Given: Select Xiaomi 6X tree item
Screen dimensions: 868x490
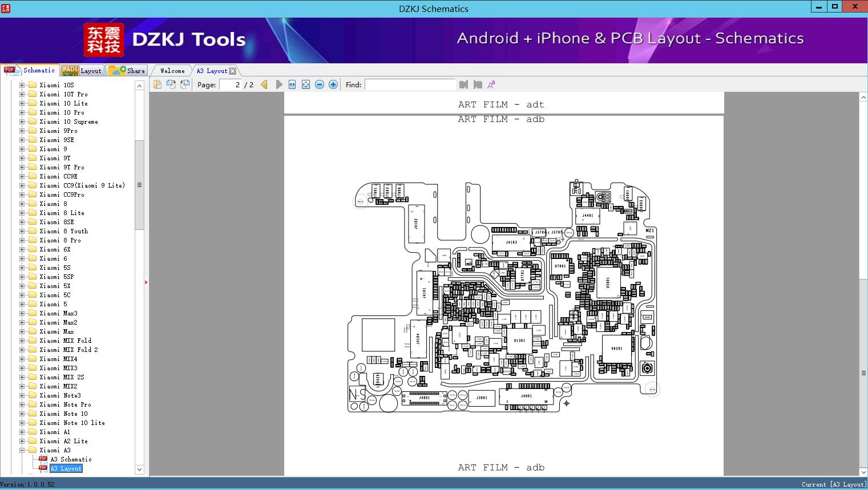Looking at the screenshot, I should pyautogui.click(x=55, y=249).
